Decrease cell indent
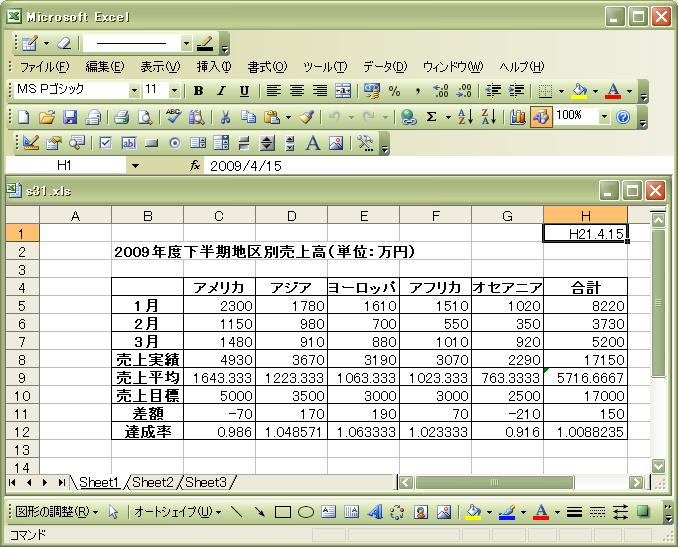This screenshot has height=547, width=678. (493, 91)
